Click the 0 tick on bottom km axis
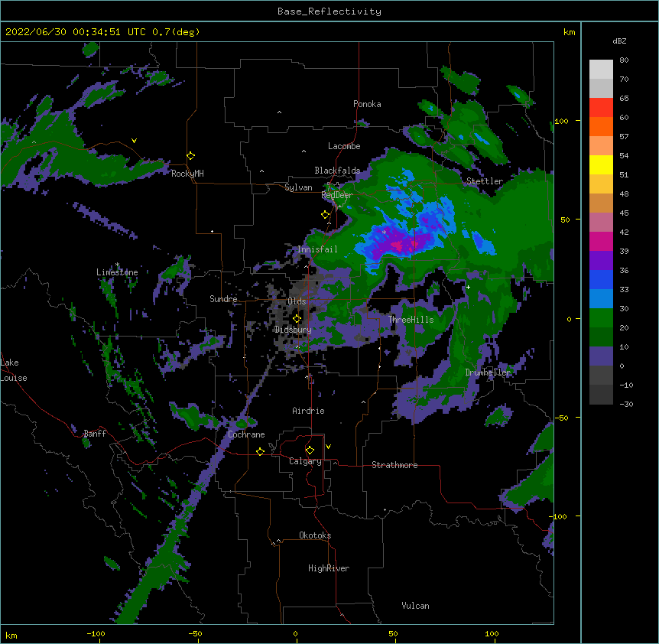This screenshot has width=659, height=644. point(295,634)
